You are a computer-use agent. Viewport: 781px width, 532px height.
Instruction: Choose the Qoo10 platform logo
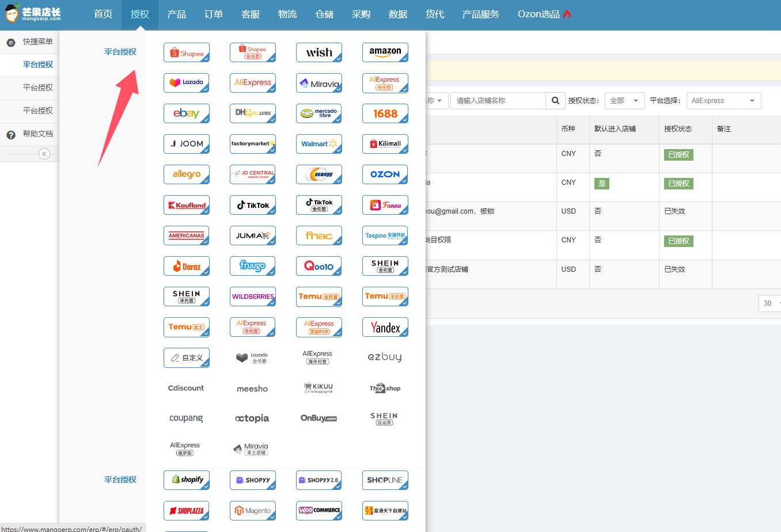click(319, 266)
